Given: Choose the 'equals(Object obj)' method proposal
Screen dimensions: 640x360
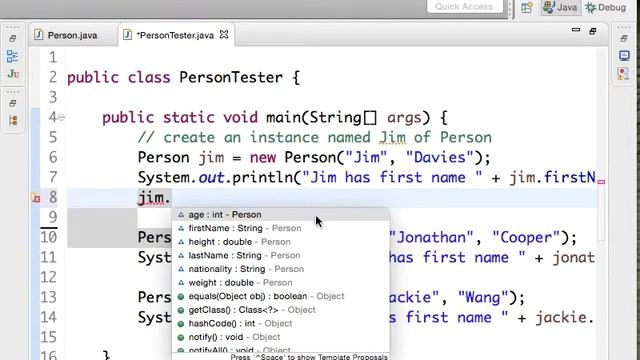Looking at the screenshot, I should pos(281,296).
